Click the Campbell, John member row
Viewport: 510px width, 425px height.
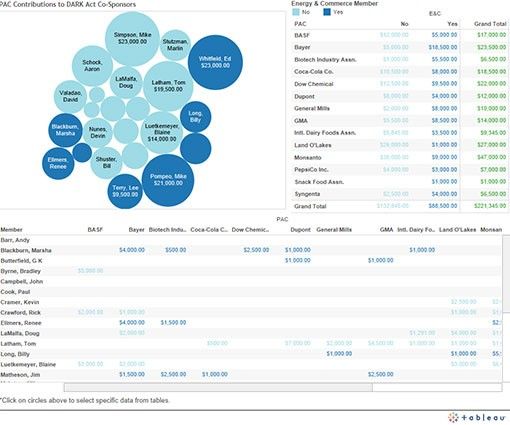coord(251,281)
